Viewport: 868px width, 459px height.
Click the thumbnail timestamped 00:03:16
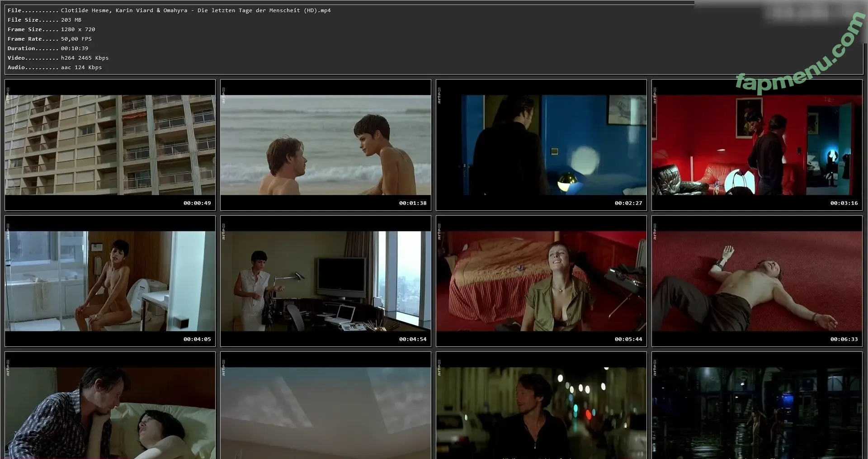(x=757, y=145)
